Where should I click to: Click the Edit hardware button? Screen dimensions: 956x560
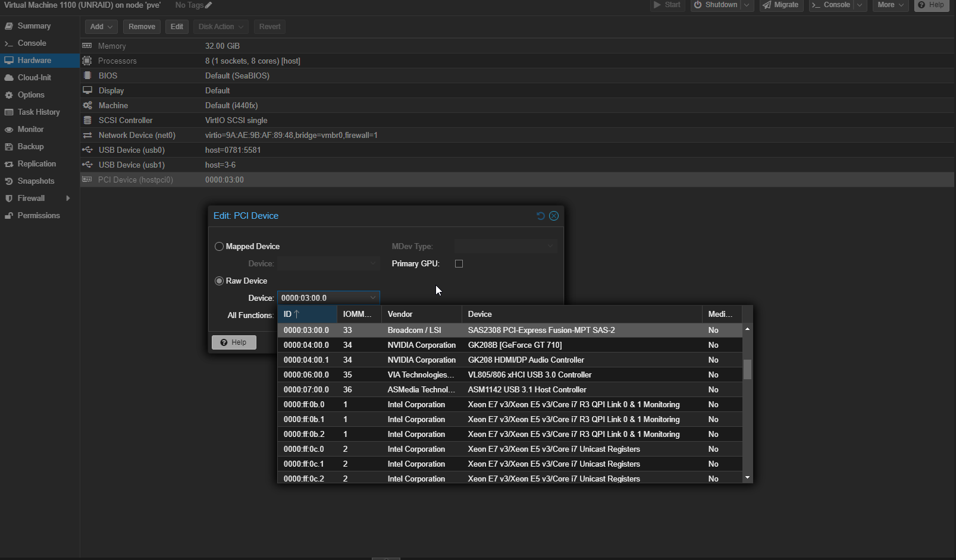click(177, 27)
